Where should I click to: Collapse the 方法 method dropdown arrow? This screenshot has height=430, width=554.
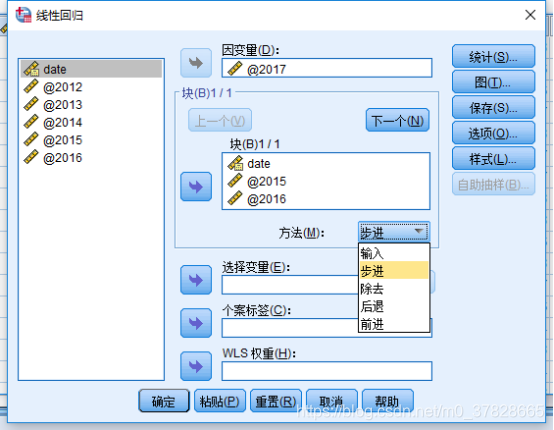pyautogui.click(x=419, y=232)
